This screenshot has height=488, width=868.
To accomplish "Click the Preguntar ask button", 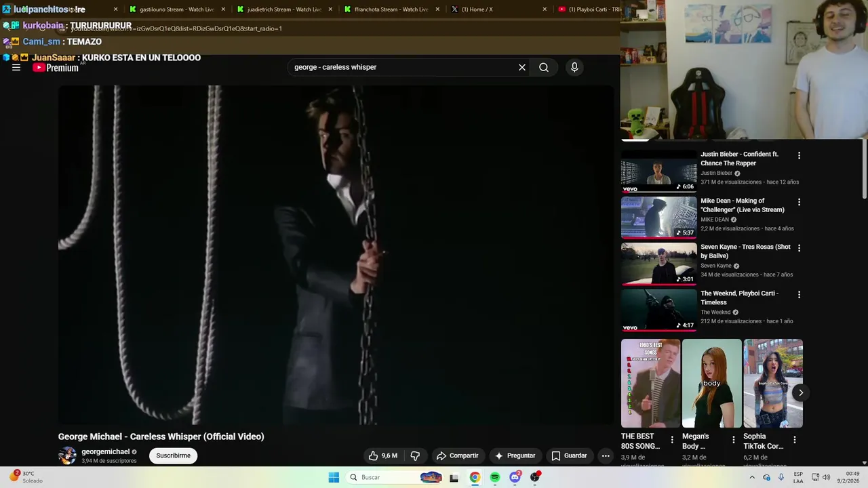I will [515, 455].
